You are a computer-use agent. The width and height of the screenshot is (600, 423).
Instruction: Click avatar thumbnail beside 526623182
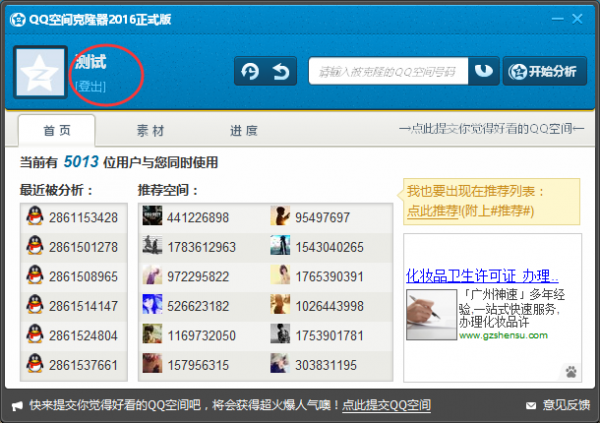click(152, 304)
